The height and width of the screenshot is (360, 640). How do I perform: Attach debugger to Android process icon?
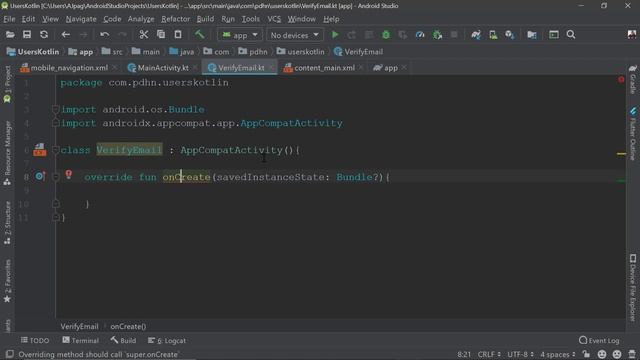(437, 35)
